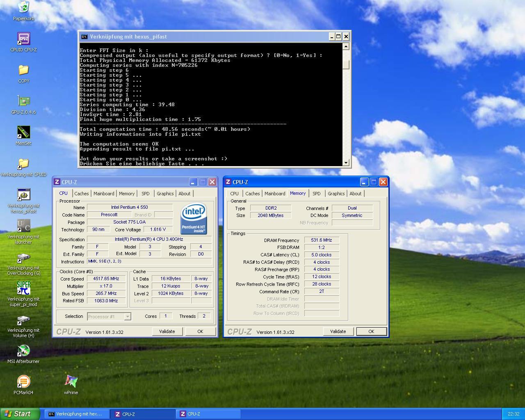Open About tab in left CPU-Z window
This screenshot has height=420, width=525.
[185, 194]
